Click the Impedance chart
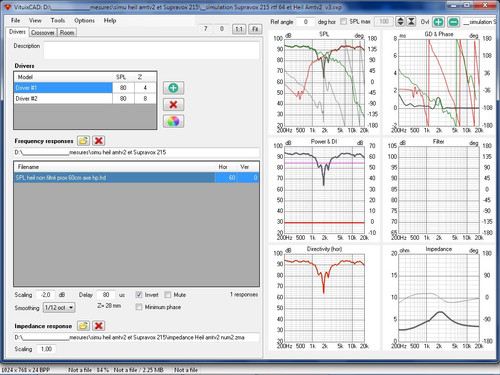 coord(439,297)
